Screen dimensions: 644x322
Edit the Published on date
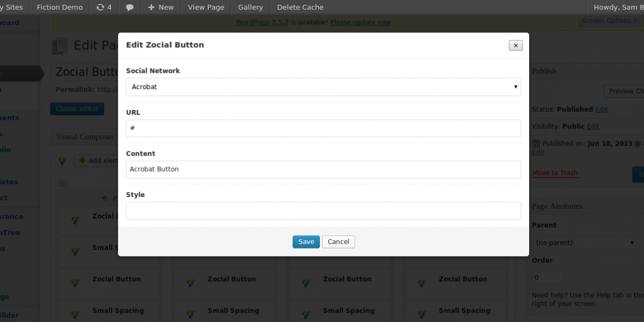pos(538,152)
